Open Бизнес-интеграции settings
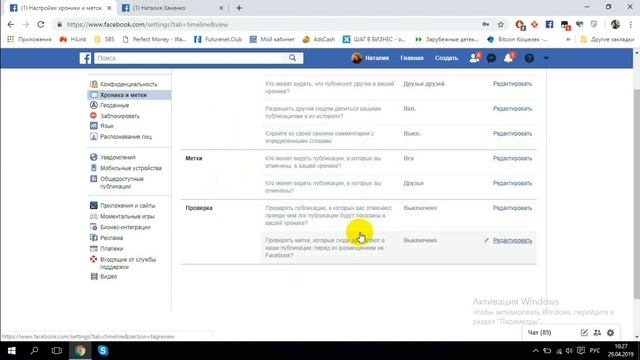This screenshot has width=640, height=360. [125, 227]
